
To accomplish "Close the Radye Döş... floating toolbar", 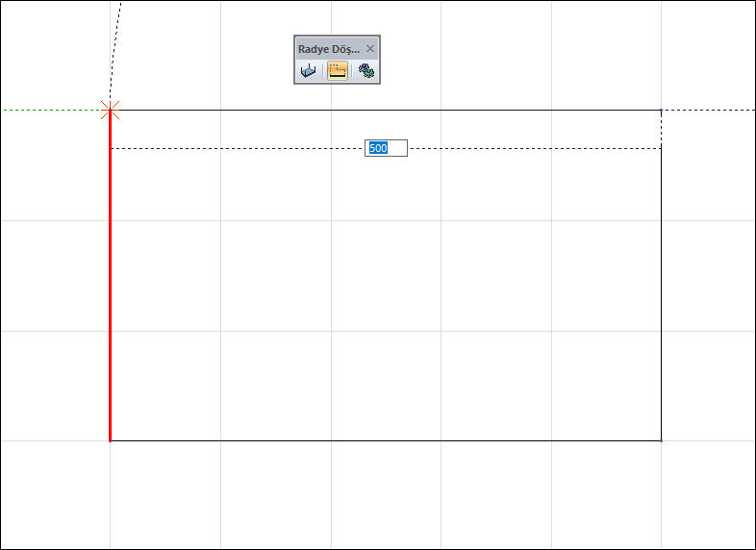I will coord(369,49).
